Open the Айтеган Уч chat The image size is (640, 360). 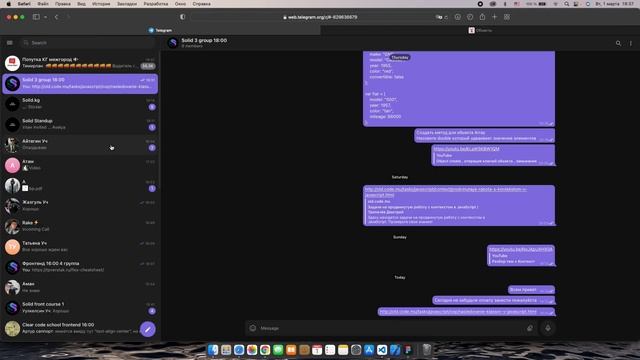(80, 144)
